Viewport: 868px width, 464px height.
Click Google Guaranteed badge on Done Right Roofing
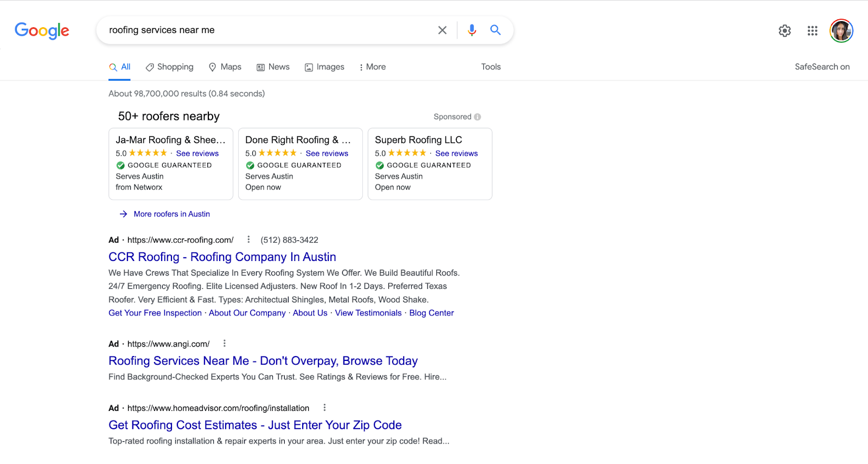click(293, 165)
